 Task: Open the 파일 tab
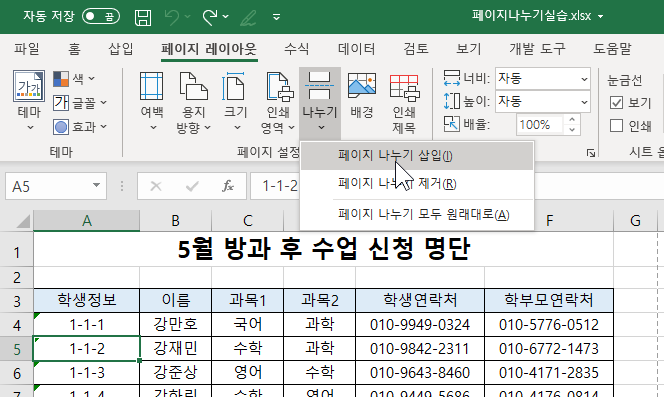pyautogui.click(x=27, y=49)
